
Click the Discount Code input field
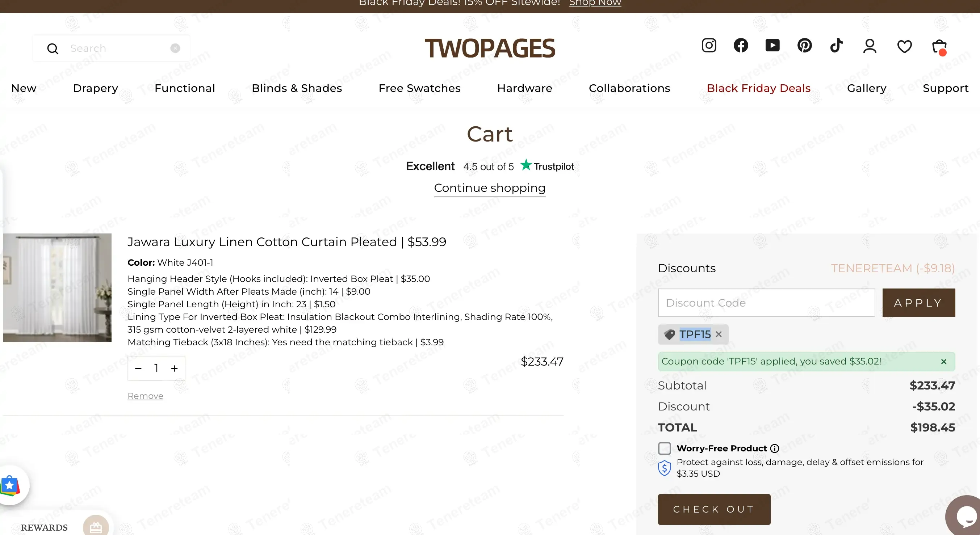pyautogui.click(x=766, y=303)
